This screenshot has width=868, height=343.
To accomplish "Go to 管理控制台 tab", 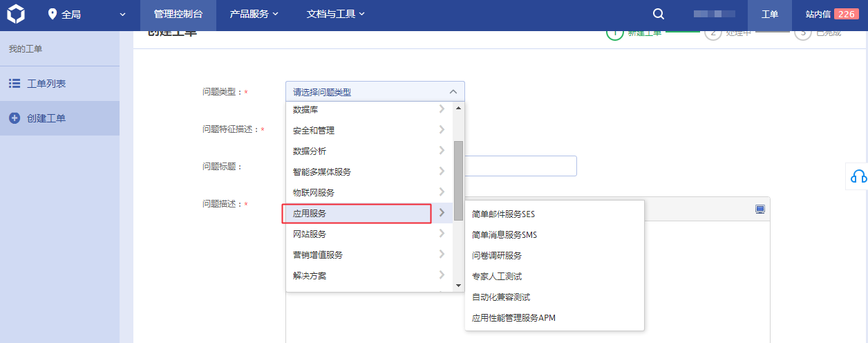I will tap(178, 15).
